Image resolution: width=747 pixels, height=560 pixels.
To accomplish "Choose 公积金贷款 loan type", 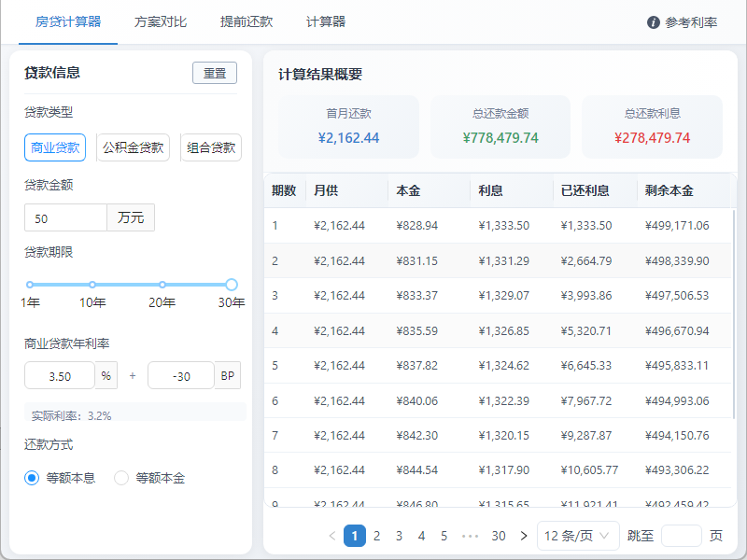I will [x=134, y=147].
